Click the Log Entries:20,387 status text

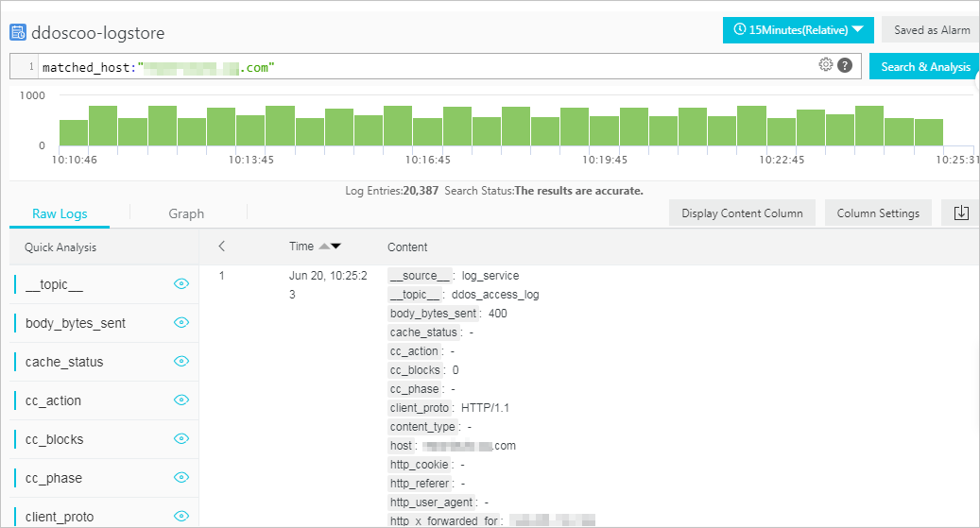392,191
